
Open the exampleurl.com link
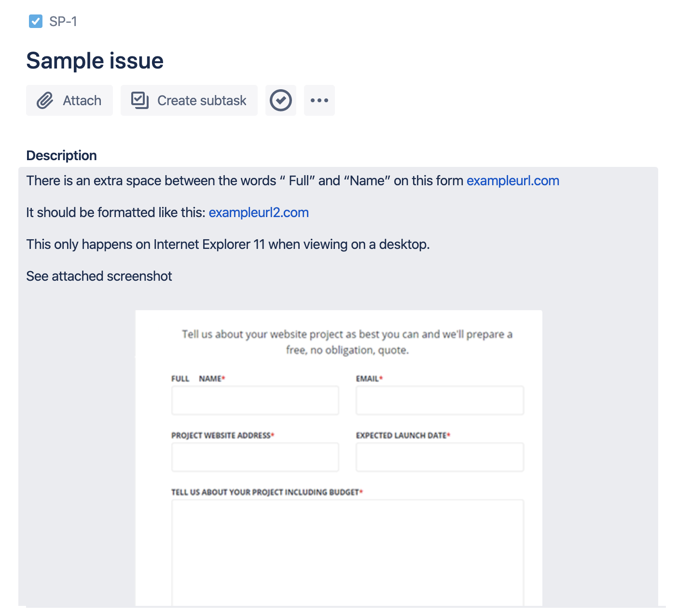pos(512,180)
